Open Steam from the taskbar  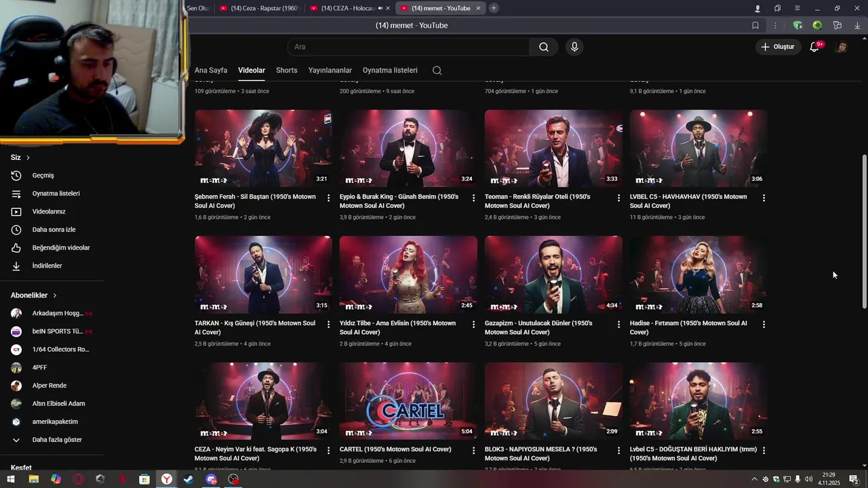(x=189, y=479)
